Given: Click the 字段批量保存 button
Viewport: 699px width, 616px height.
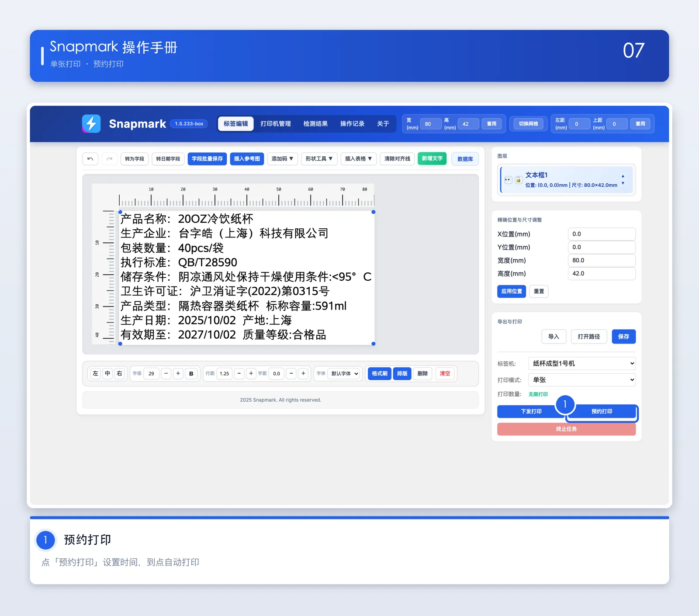Looking at the screenshot, I should click(x=207, y=159).
